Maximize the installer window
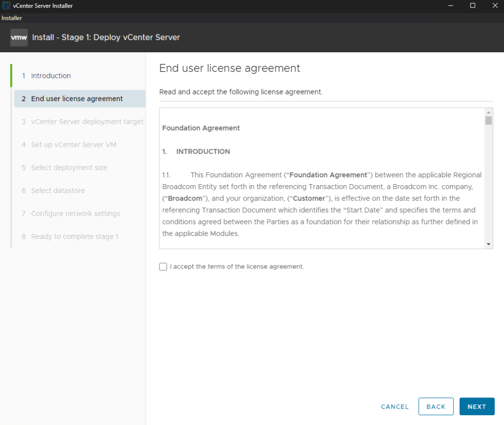The image size is (504, 425). (x=472, y=5)
